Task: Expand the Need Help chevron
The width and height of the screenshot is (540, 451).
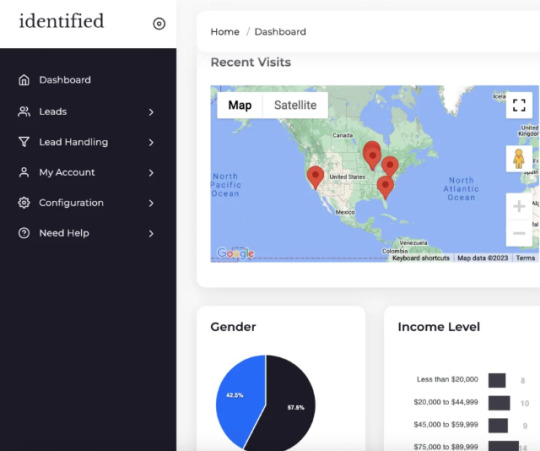Action: [x=151, y=233]
